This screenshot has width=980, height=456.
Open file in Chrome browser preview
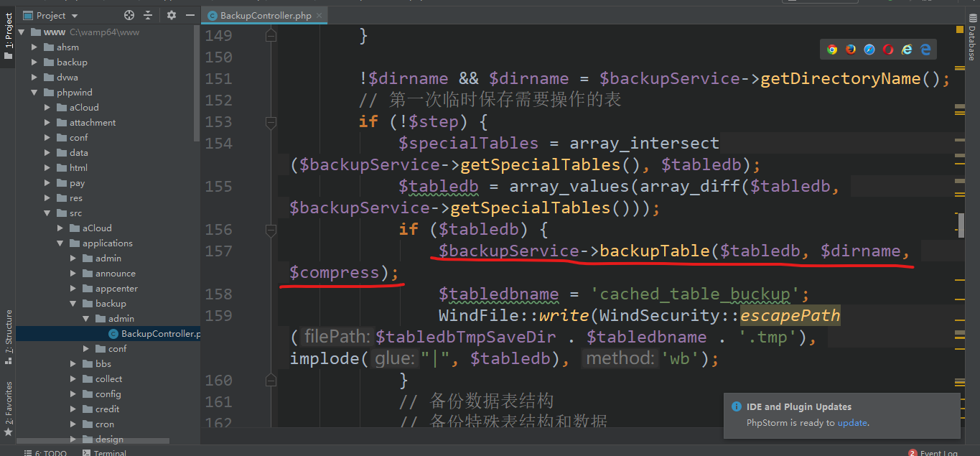[x=832, y=50]
